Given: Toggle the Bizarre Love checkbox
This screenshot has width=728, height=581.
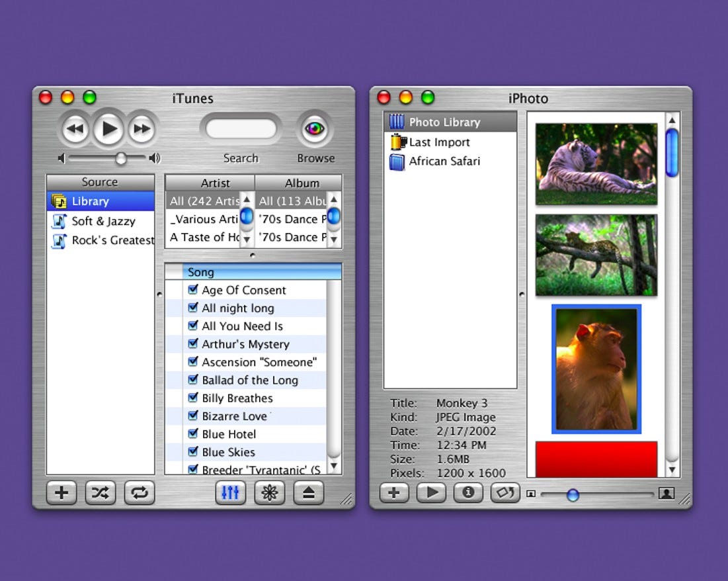Looking at the screenshot, I should pos(193,416).
